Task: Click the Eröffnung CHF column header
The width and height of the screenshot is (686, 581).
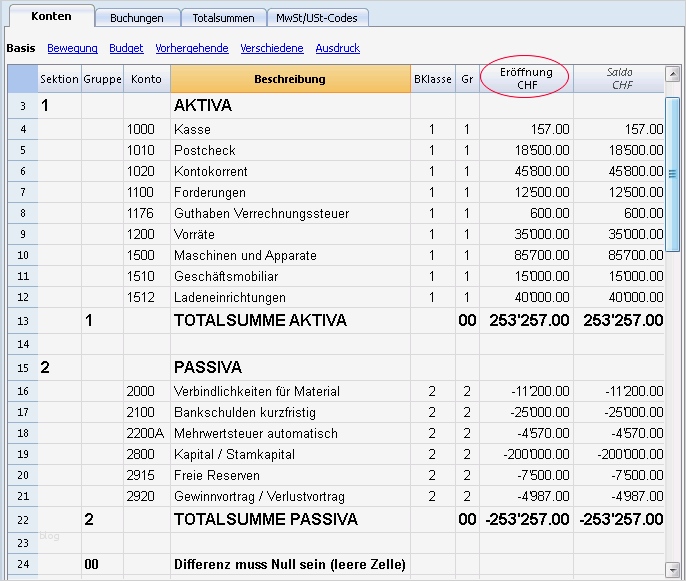Action: 526,79
